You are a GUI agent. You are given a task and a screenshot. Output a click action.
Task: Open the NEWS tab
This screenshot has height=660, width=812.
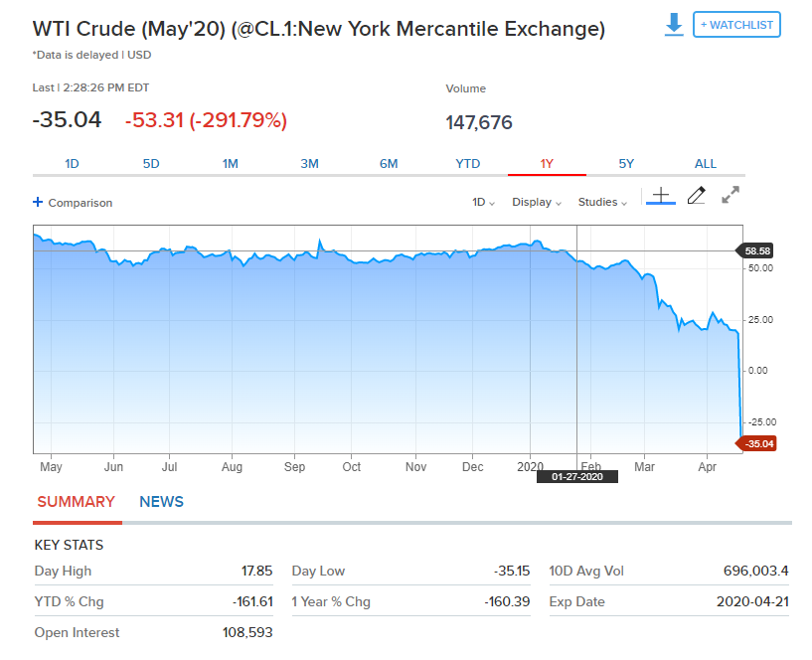click(x=161, y=502)
